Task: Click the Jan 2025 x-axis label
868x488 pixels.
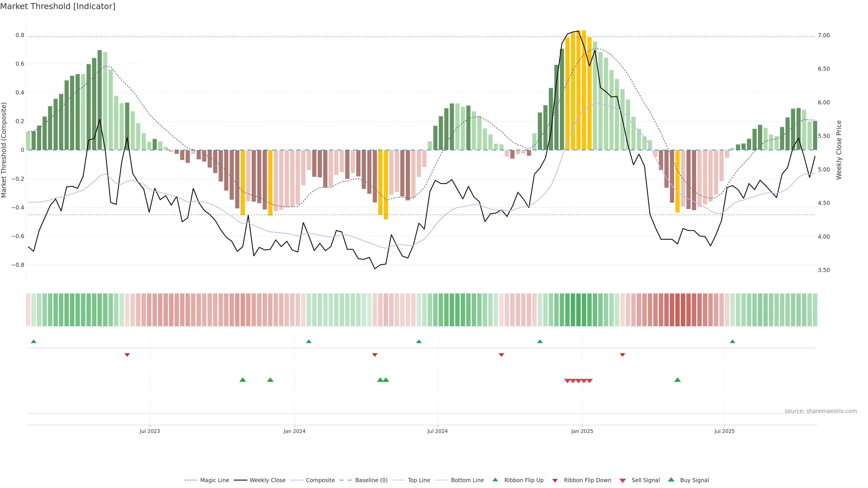Action: click(582, 431)
